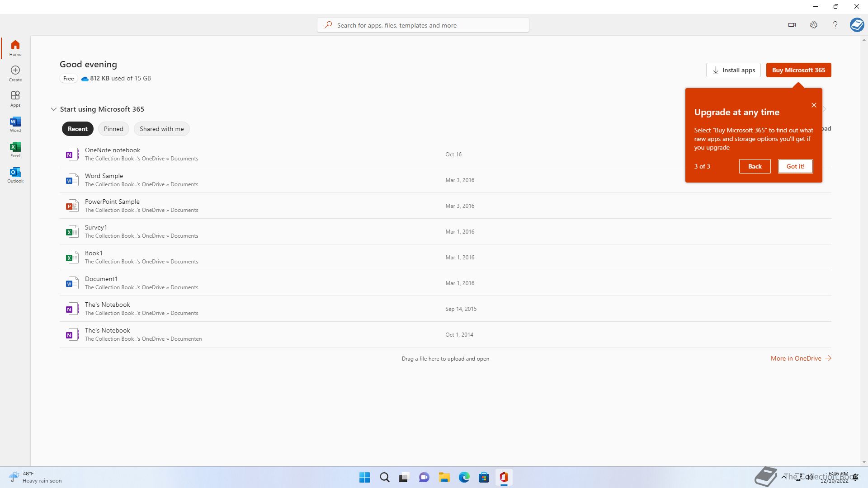Open the Document1 file name
The width and height of the screenshot is (868, 488).
click(x=101, y=279)
